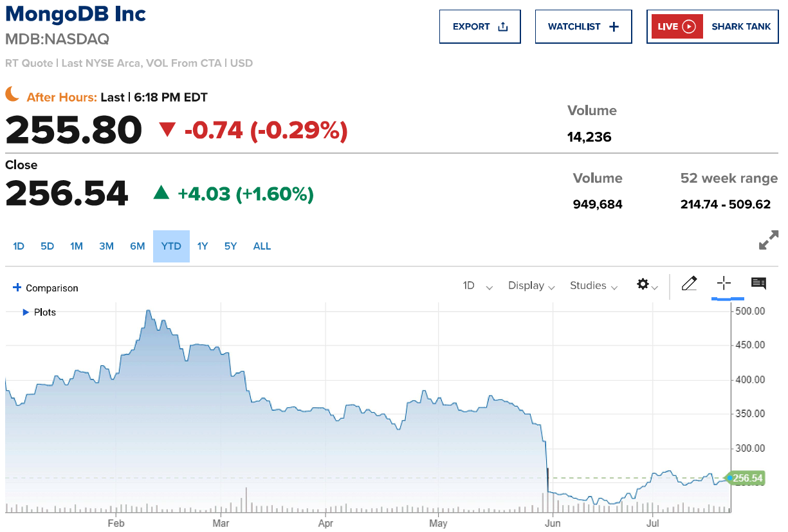The image size is (788, 532).
Task: Open the chart comments speech-bubble icon
Action: pos(758,284)
